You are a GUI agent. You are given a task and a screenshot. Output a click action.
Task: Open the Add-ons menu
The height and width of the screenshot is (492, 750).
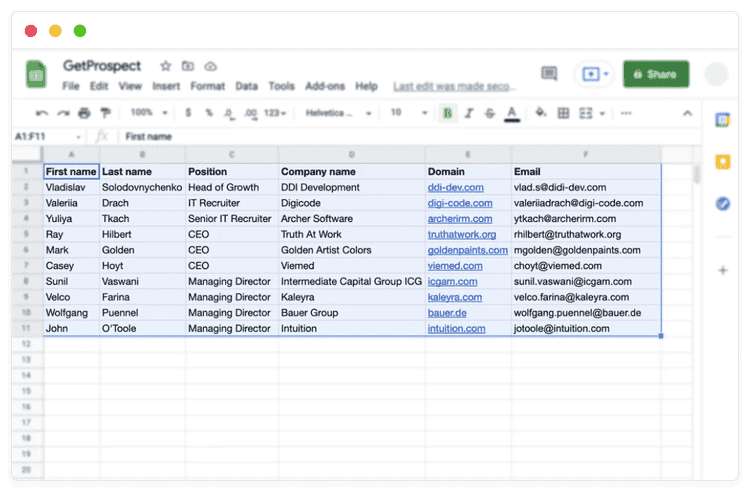(x=325, y=86)
